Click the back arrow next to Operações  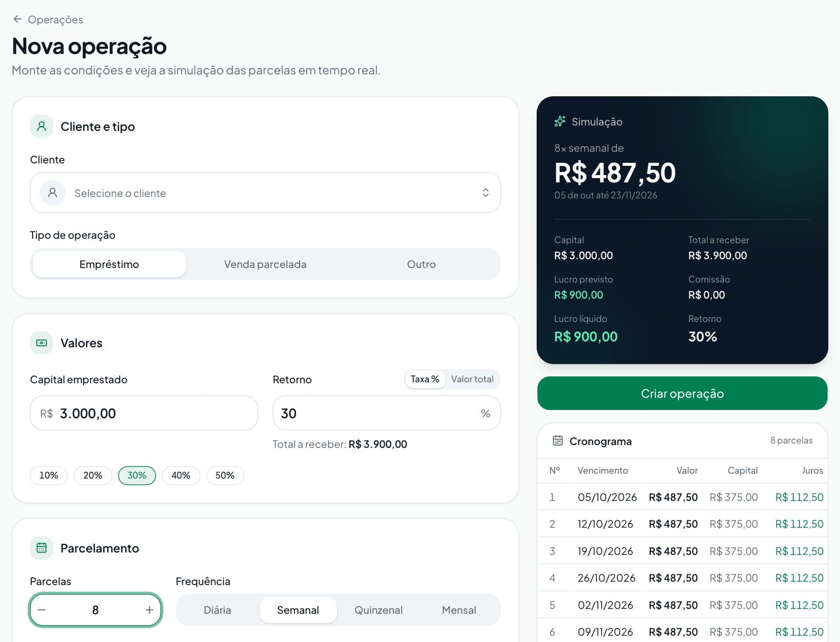[17, 19]
